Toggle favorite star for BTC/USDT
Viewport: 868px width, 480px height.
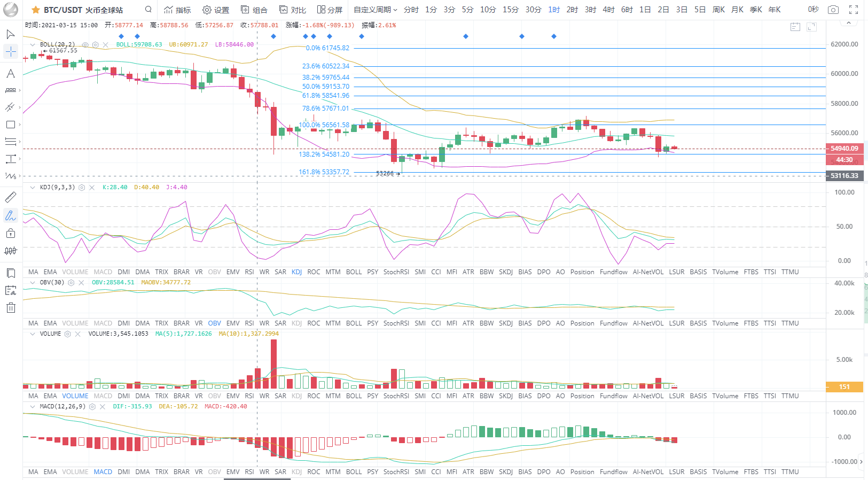click(35, 10)
